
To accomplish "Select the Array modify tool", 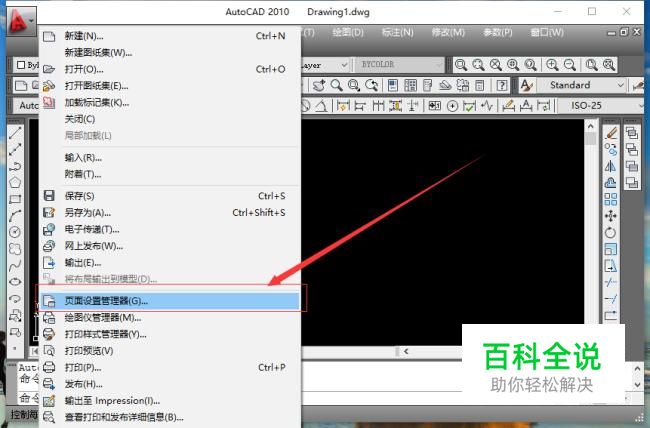I will pyautogui.click(x=611, y=199).
